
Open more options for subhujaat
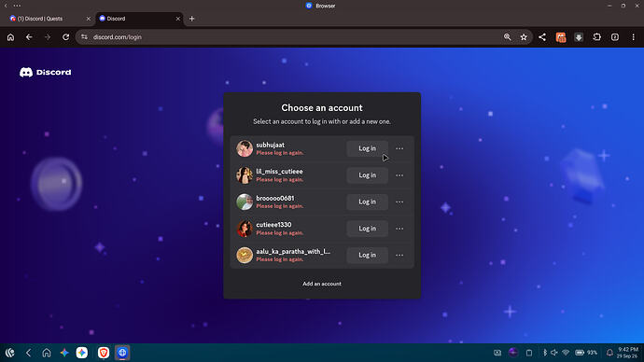pos(399,148)
